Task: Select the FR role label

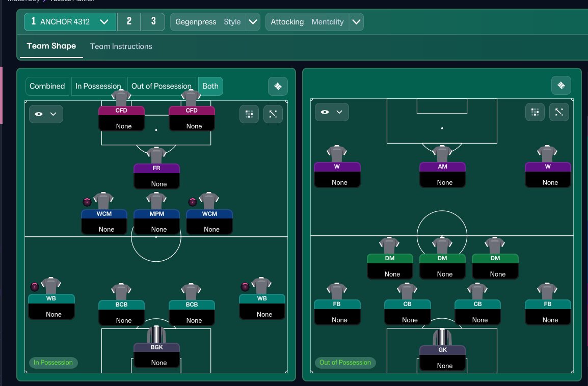Action: click(x=156, y=168)
